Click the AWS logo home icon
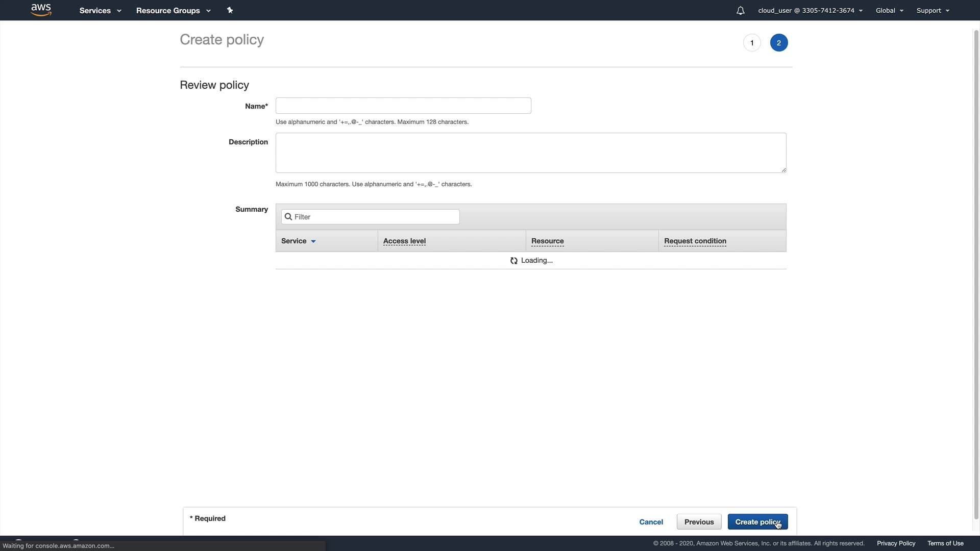 (41, 10)
